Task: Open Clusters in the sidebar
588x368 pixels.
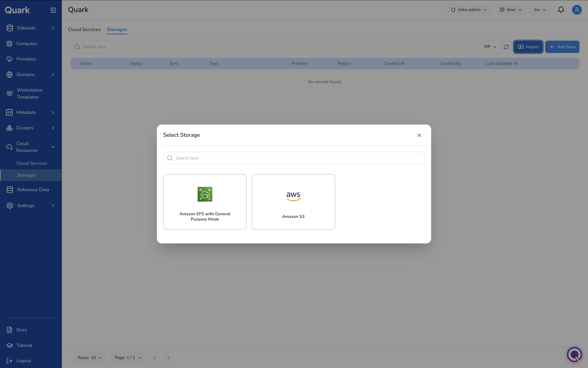Action: (25, 128)
